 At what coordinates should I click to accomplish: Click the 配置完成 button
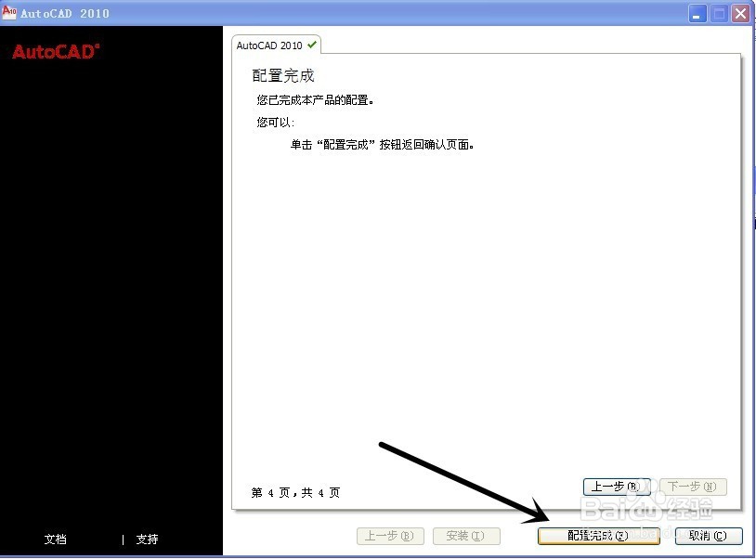click(x=598, y=536)
